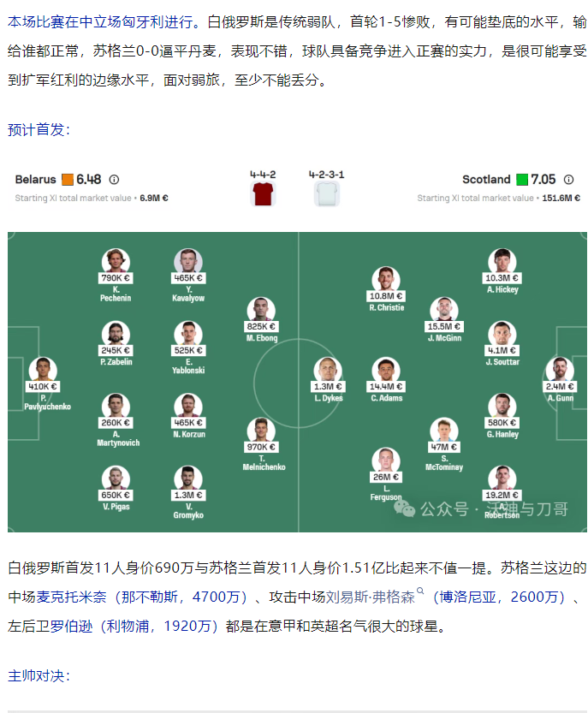Click the green Scotland rating square
588x713 pixels.
(521, 180)
